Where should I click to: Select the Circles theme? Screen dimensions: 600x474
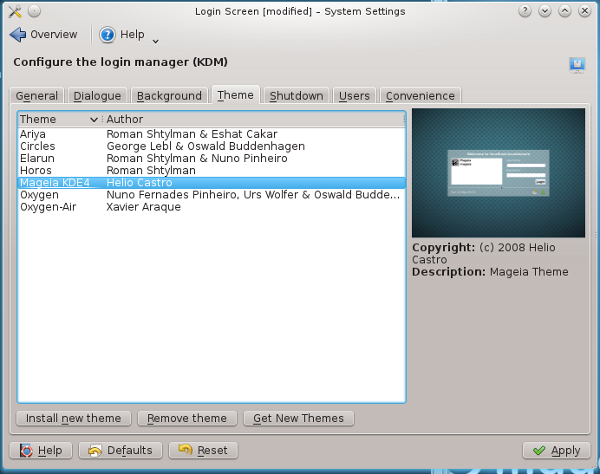212,146
